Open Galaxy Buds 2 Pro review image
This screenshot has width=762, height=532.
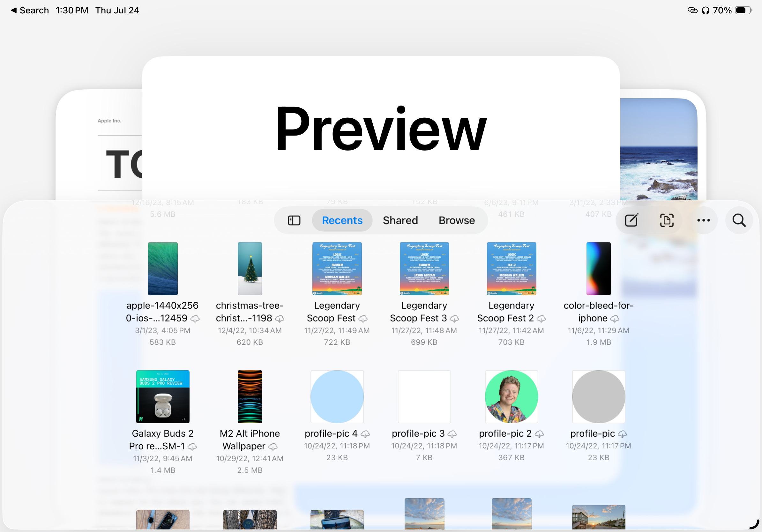163,397
